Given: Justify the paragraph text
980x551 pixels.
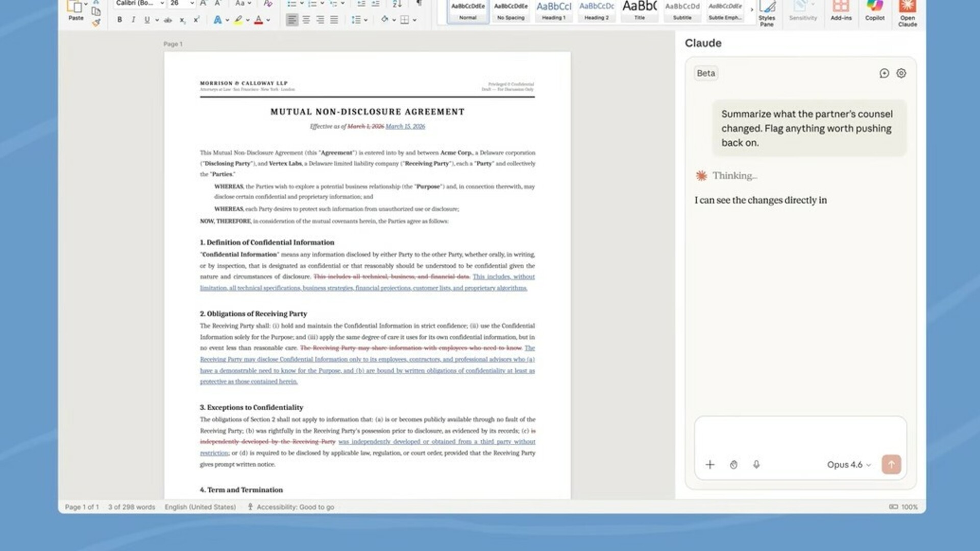Looking at the screenshot, I should point(334,20).
